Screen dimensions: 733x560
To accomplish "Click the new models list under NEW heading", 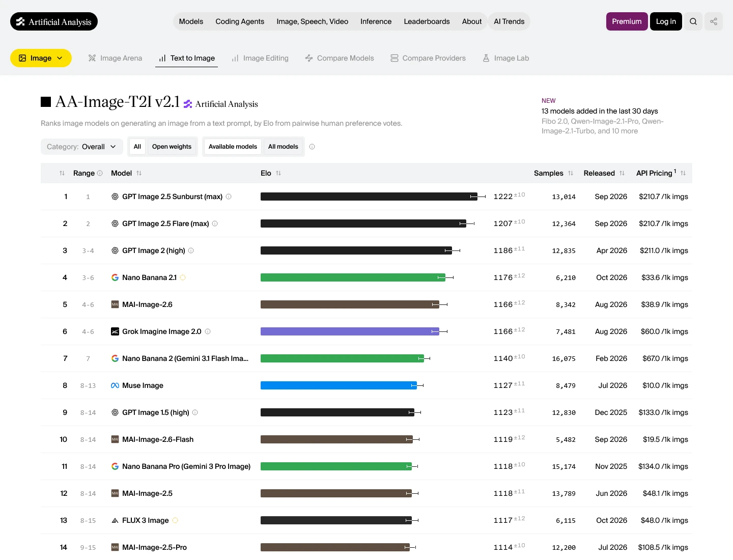I will (602, 126).
